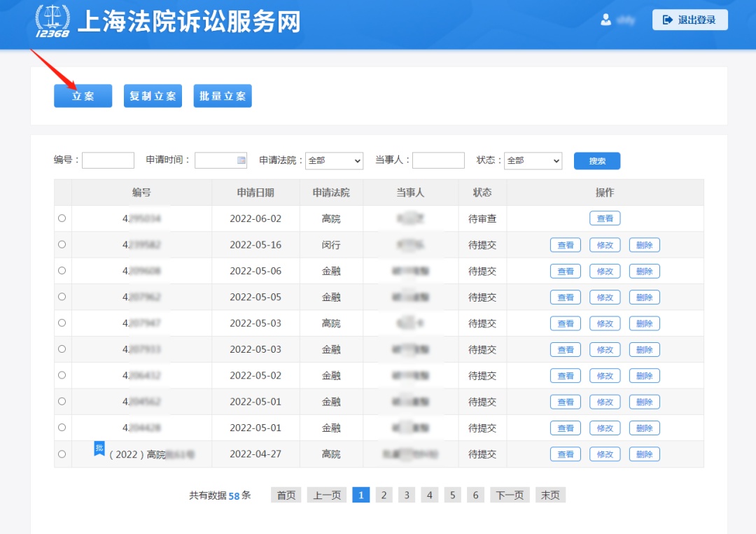Viewport: 756px width, 534px height.
Task: Click 退出登录 to log out
Action: pos(689,20)
